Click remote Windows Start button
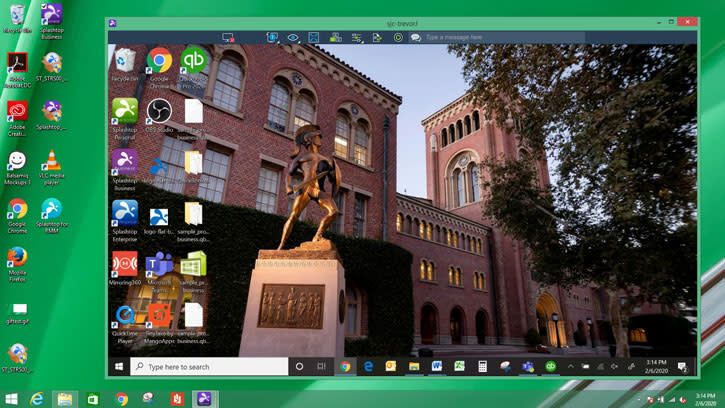 119,367
